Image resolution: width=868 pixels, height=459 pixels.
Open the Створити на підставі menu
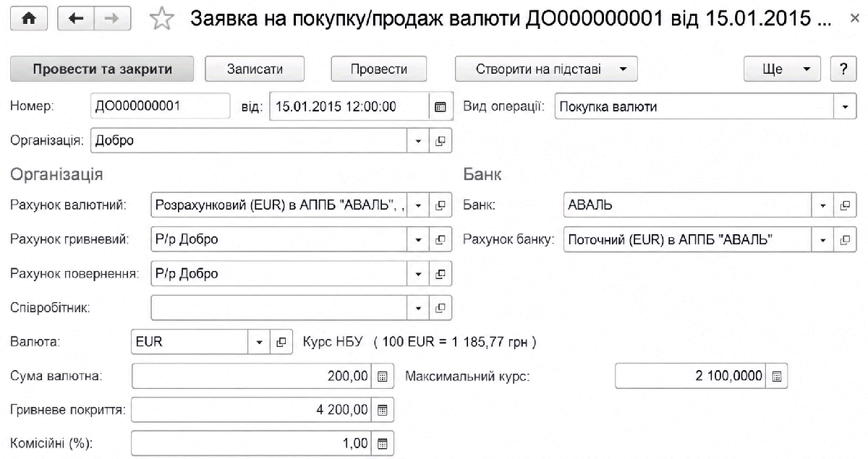[546, 69]
